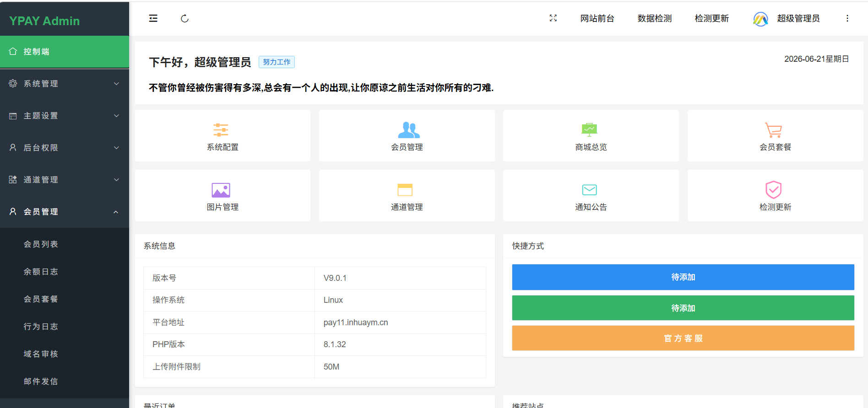Click the upload limit value 50M
The width and height of the screenshot is (868, 408).
(x=331, y=367)
